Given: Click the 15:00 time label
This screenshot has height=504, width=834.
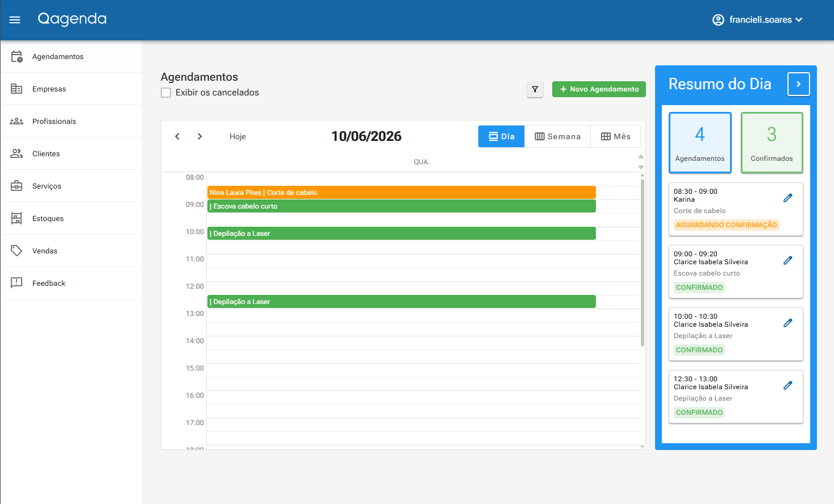Looking at the screenshot, I should coord(195,368).
